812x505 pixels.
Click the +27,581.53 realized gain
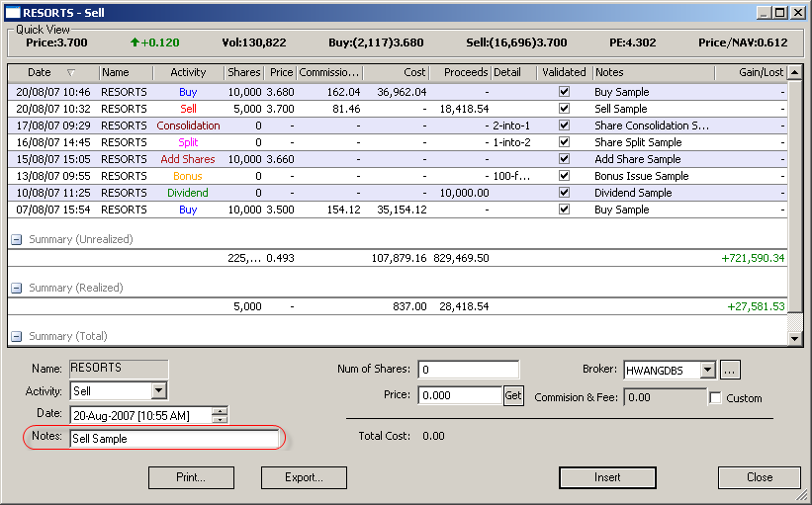756,306
